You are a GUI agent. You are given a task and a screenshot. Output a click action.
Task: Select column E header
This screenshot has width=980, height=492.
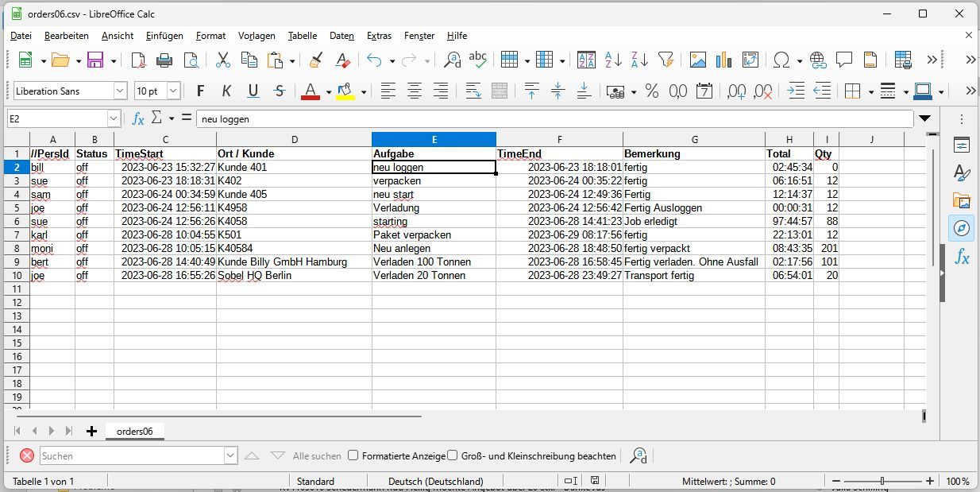pos(434,140)
